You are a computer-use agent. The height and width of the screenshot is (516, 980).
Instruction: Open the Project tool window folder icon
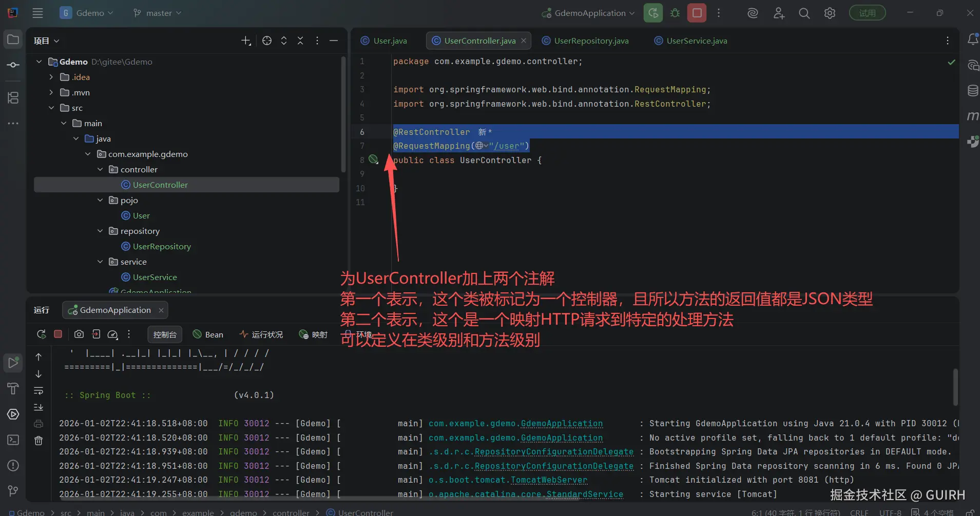point(13,39)
